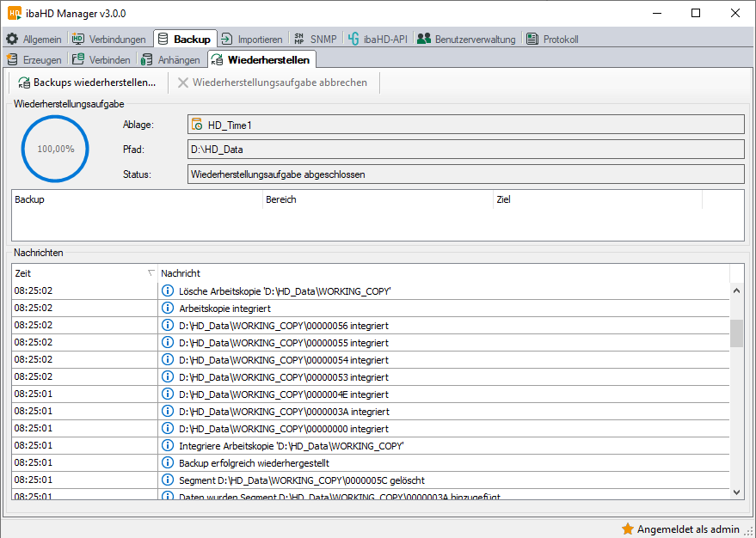Click the Backup column header
This screenshot has height=538, width=756.
click(136, 199)
